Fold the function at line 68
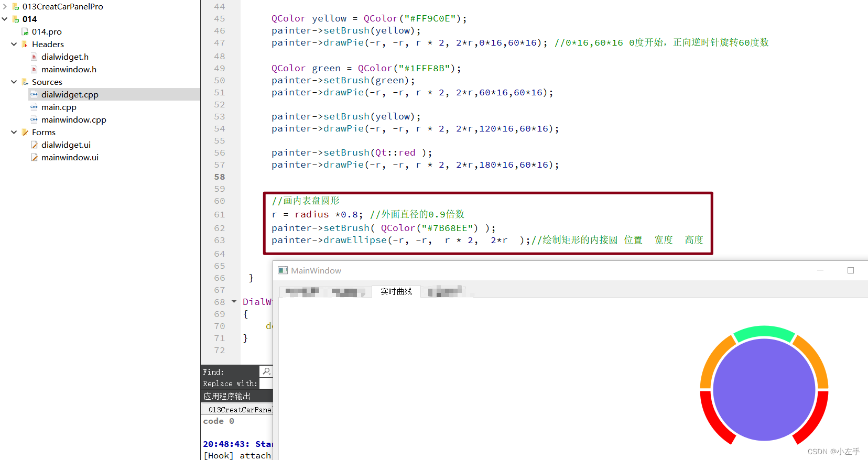868x460 pixels. click(x=234, y=302)
